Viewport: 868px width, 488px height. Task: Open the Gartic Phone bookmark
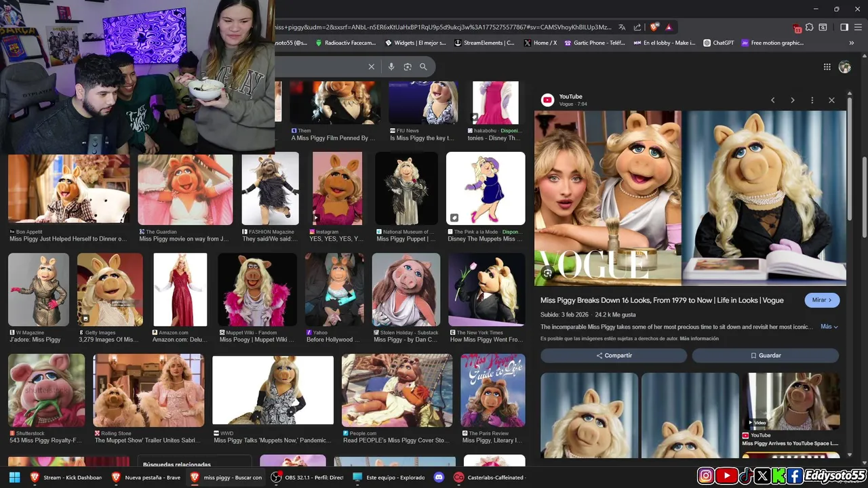coord(595,43)
